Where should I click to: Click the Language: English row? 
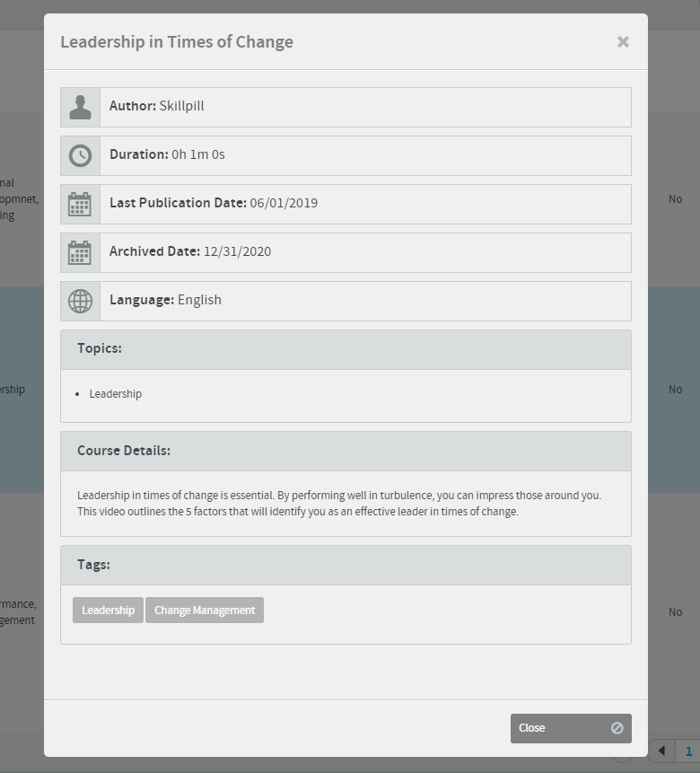click(346, 302)
